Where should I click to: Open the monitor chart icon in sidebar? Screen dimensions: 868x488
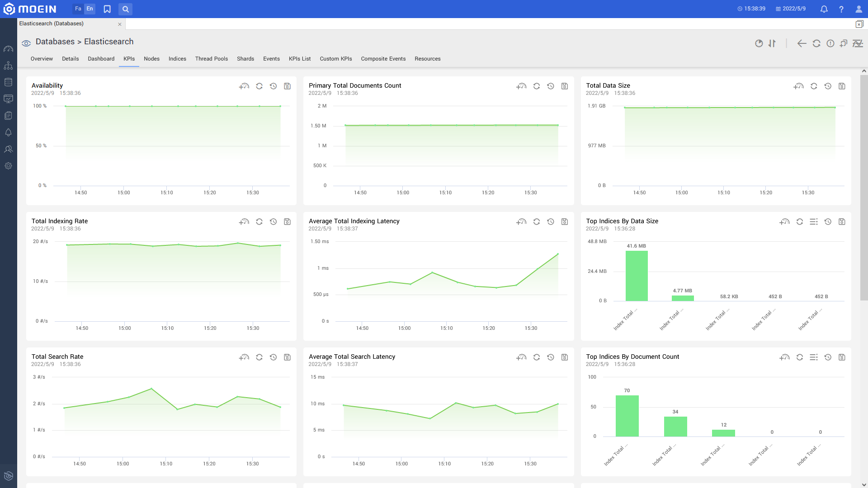coord(8,99)
